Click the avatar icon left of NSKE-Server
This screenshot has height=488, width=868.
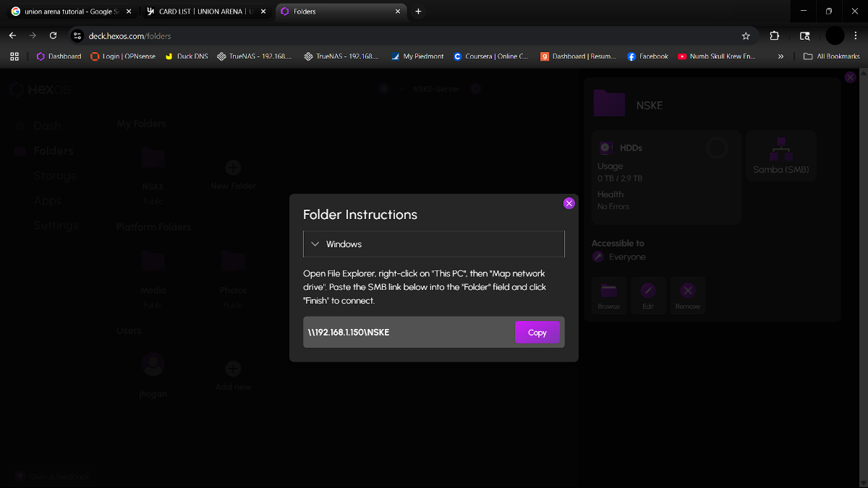[x=384, y=89]
